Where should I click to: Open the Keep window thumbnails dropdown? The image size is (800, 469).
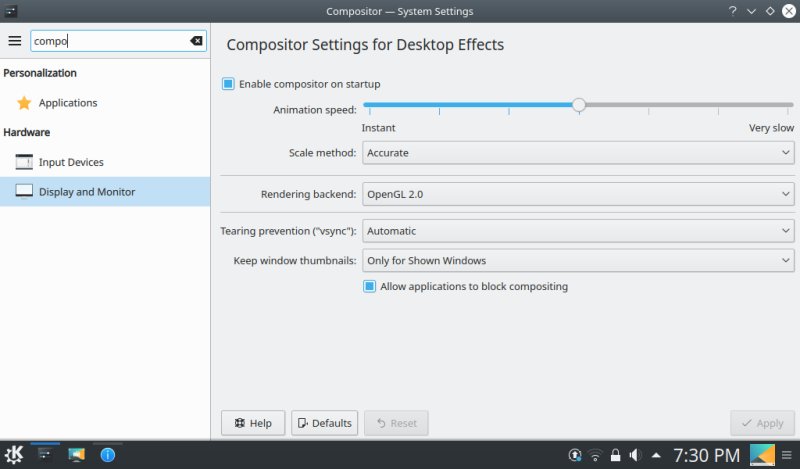pos(578,260)
